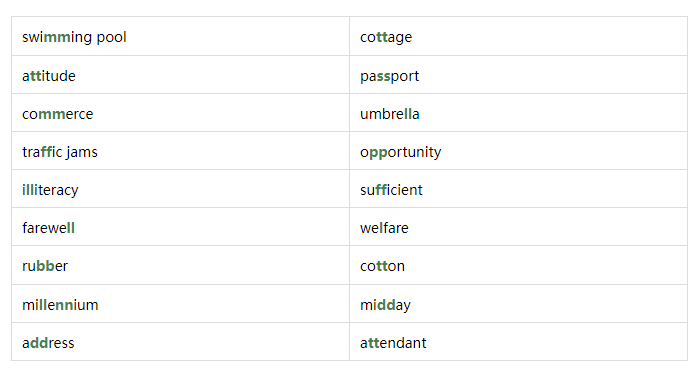Screen dimensions: 696x375
Task: Click the word millennium
Action: (x=60, y=305)
